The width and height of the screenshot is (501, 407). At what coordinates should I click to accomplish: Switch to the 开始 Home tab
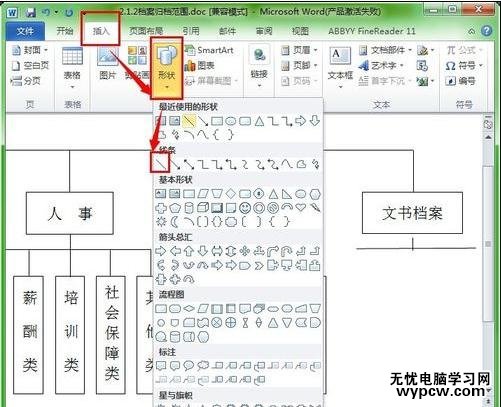point(65,31)
